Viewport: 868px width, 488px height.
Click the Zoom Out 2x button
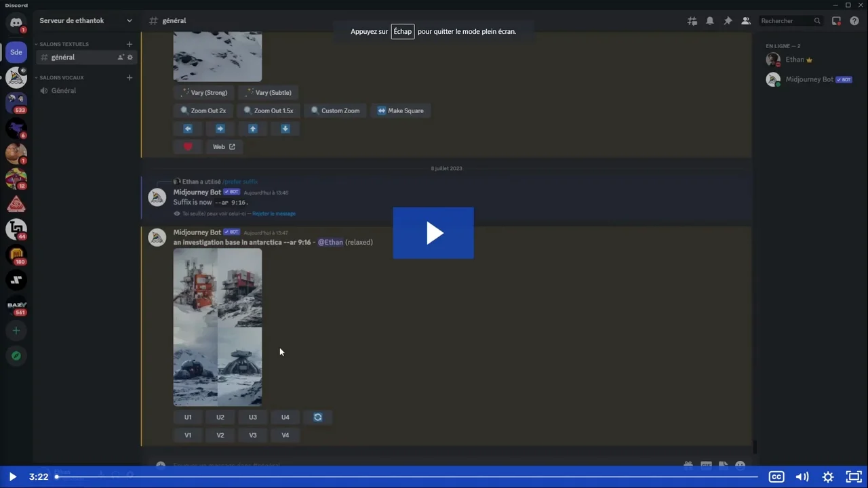[x=203, y=110]
